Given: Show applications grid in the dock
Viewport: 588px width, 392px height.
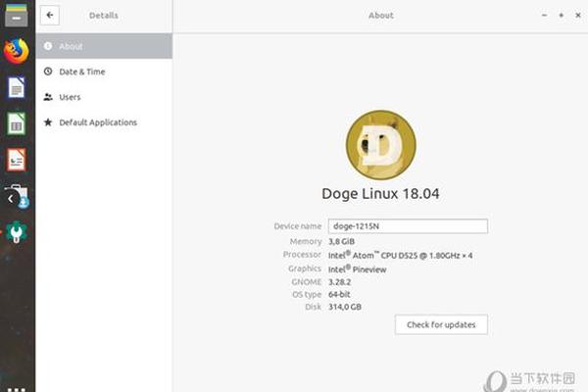Looking at the screenshot, I should [16, 389].
